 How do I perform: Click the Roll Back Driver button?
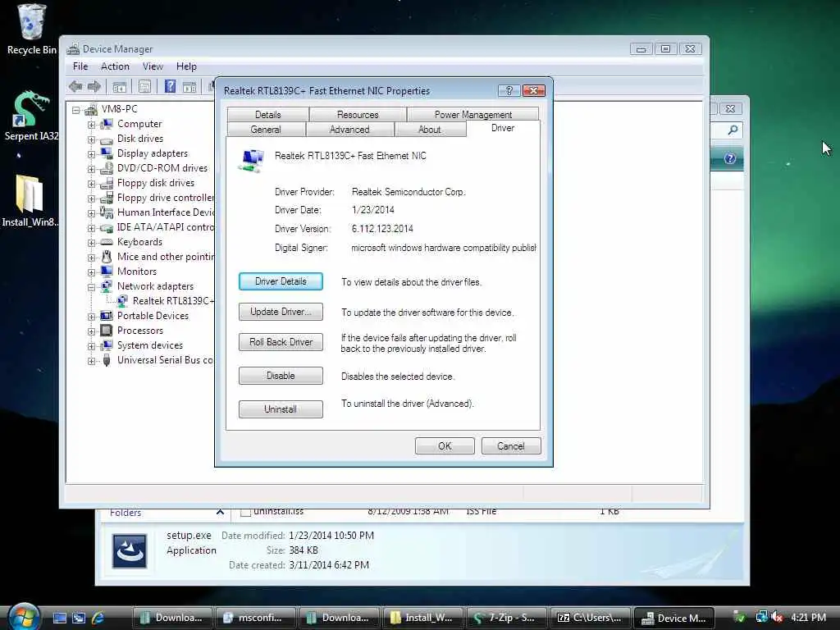[281, 342]
